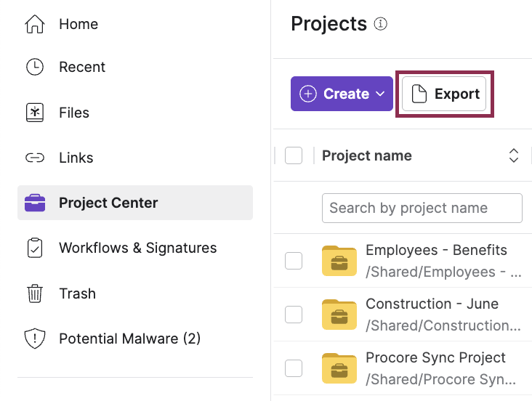Click the Employees - Benefits project name
The image size is (532, 401).
coord(436,250)
